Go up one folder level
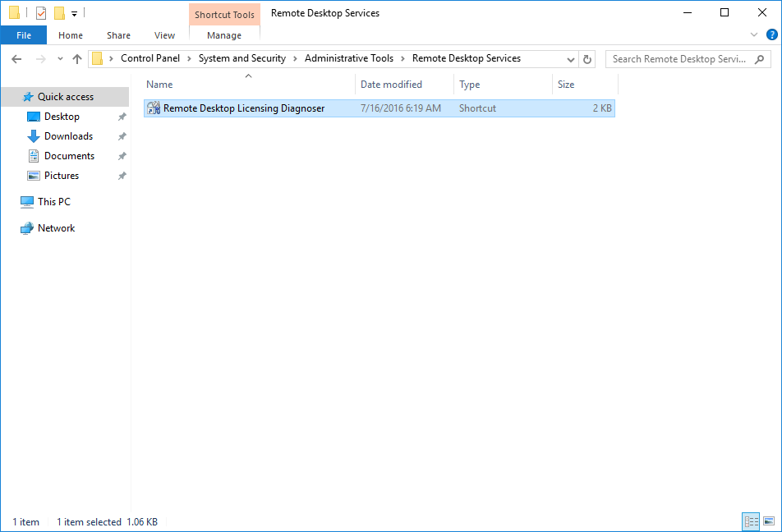 pyautogui.click(x=77, y=59)
